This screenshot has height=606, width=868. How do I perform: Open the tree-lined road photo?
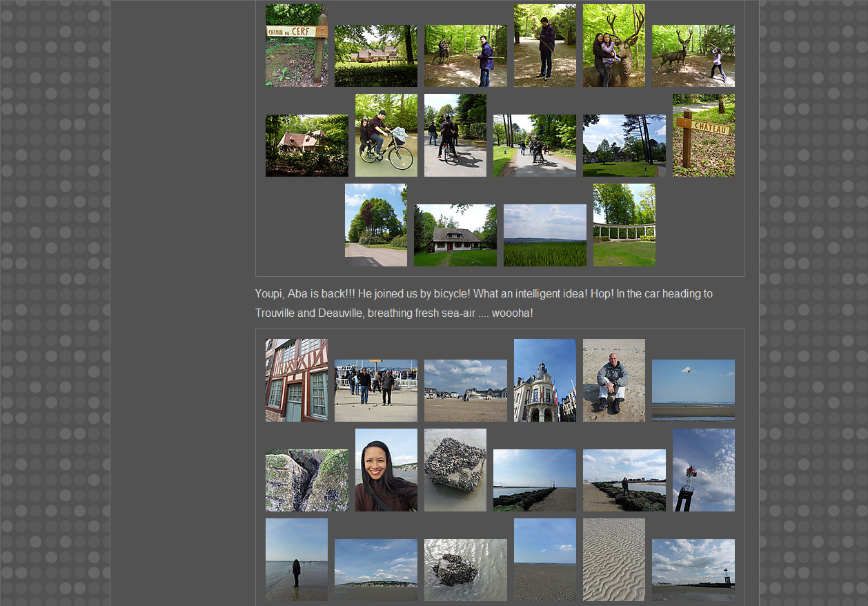375,225
